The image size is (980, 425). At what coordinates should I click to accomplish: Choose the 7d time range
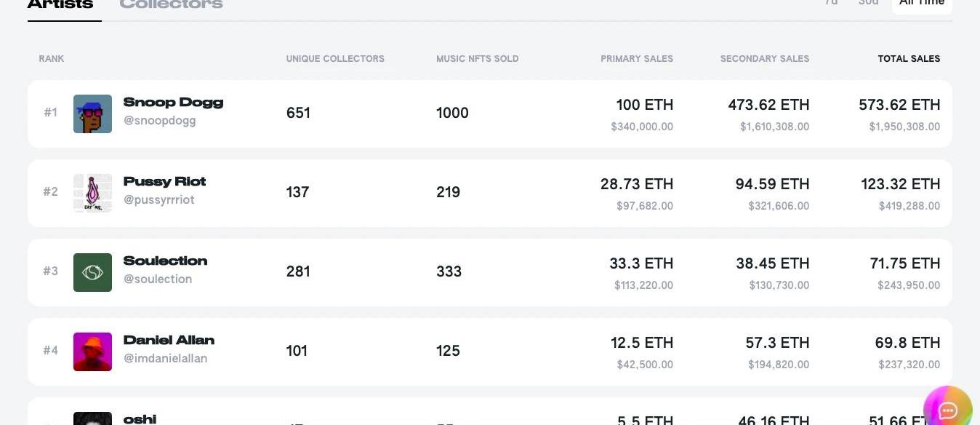pyautogui.click(x=831, y=3)
